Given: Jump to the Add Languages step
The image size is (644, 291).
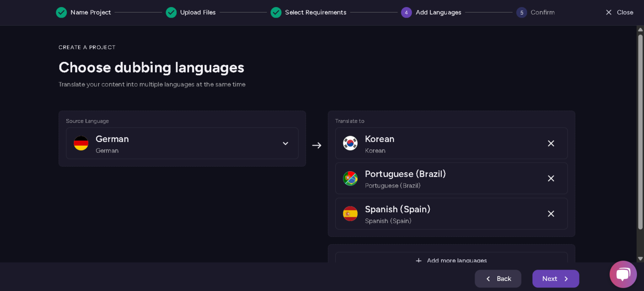Looking at the screenshot, I should [406, 13].
